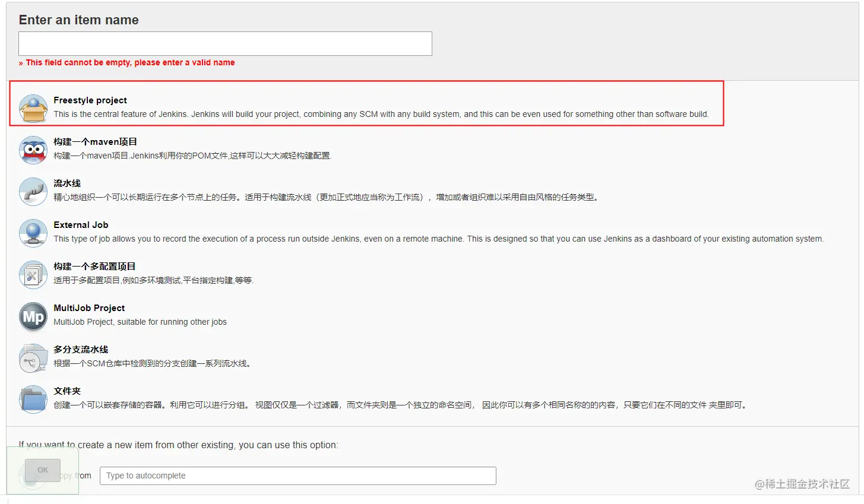Click the multibranch pipeline (多分支流水线) icon

click(x=33, y=358)
